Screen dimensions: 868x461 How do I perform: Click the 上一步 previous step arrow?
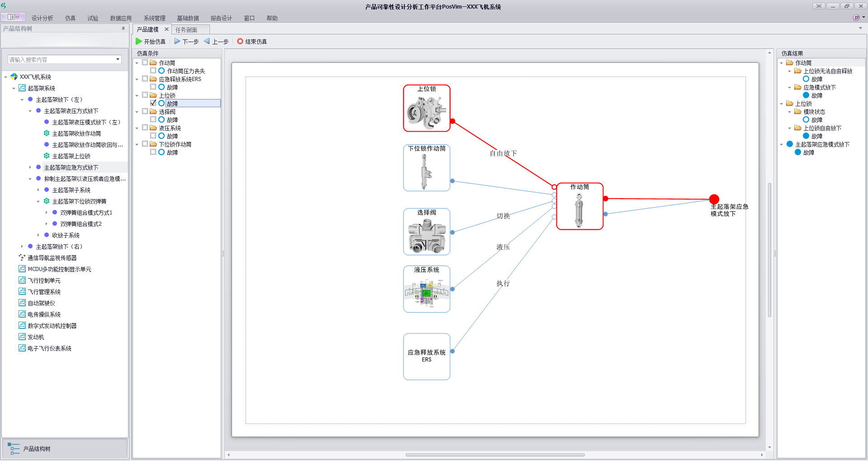[x=207, y=41]
